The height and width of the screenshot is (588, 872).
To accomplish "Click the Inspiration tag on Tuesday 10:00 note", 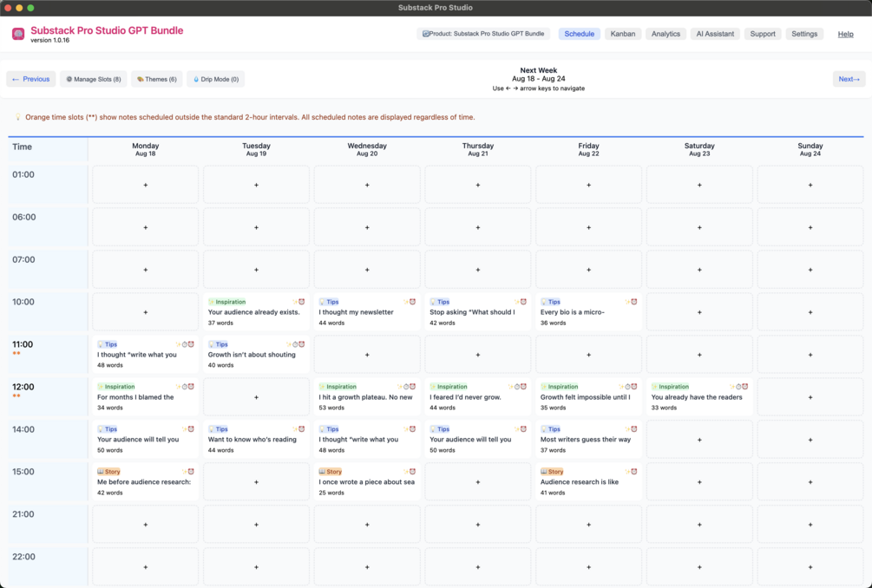I will (x=227, y=302).
